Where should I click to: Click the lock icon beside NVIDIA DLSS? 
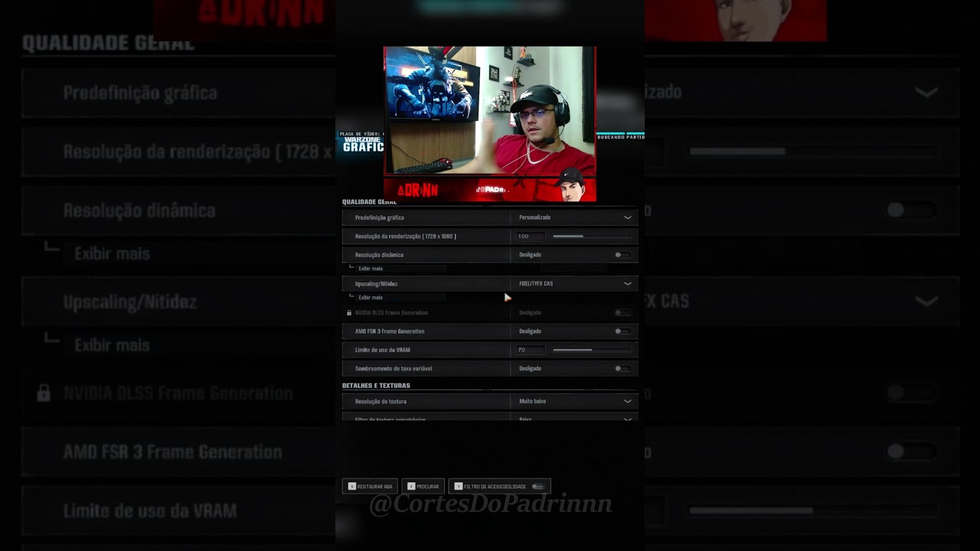pyautogui.click(x=349, y=312)
